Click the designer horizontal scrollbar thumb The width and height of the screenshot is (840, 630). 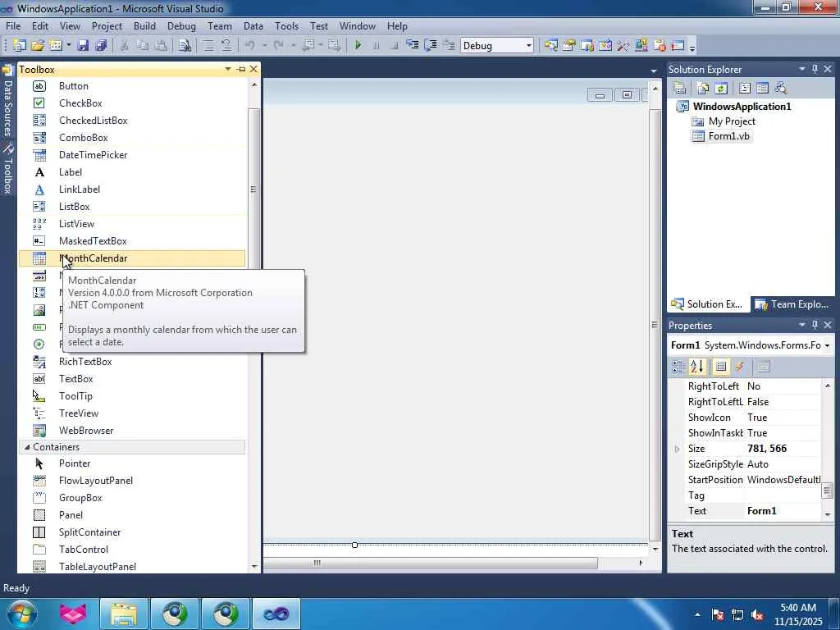tap(430, 563)
